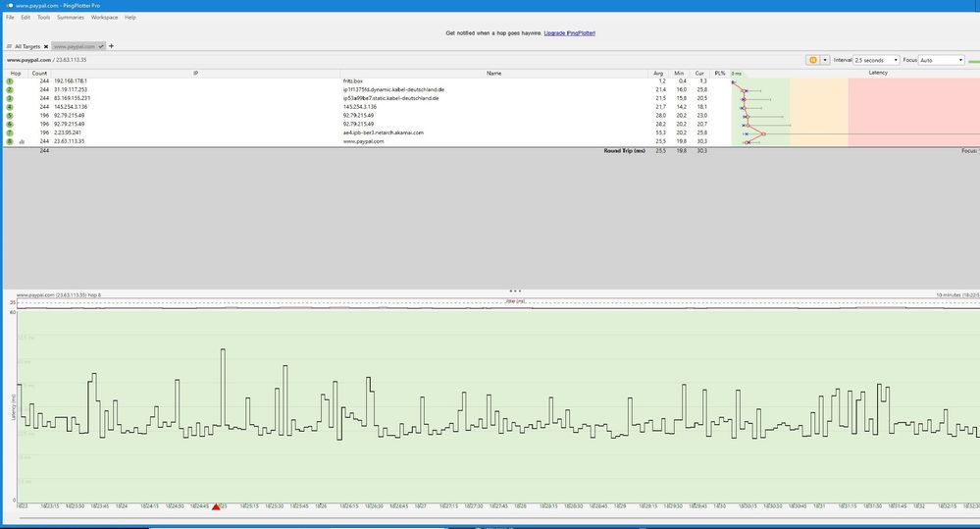This screenshot has width=980, height=529.
Task: Click IP address 31.19.117.253
Action: click(x=71, y=90)
